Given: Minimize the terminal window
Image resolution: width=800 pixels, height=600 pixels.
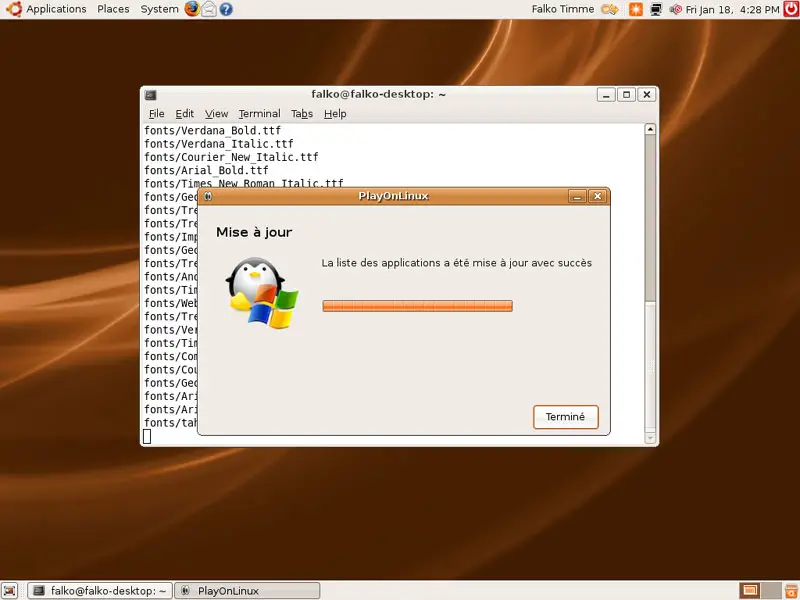Looking at the screenshot, I should tap(606, 94).
